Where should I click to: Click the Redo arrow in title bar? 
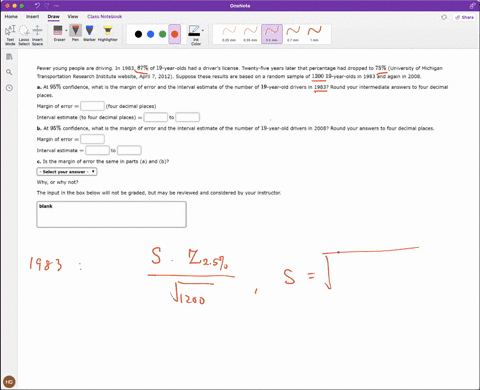point(47,6)
